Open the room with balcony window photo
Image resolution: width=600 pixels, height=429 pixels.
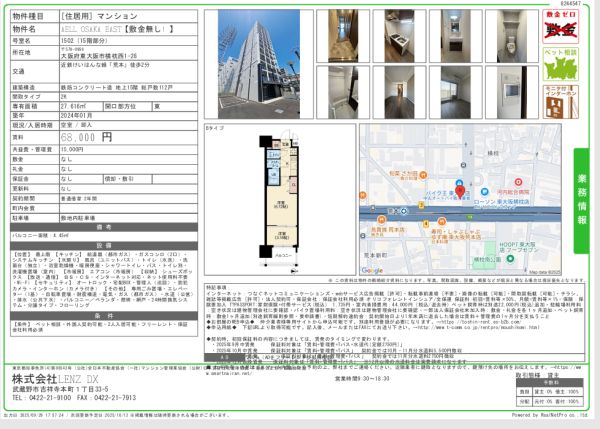point(455,92)
